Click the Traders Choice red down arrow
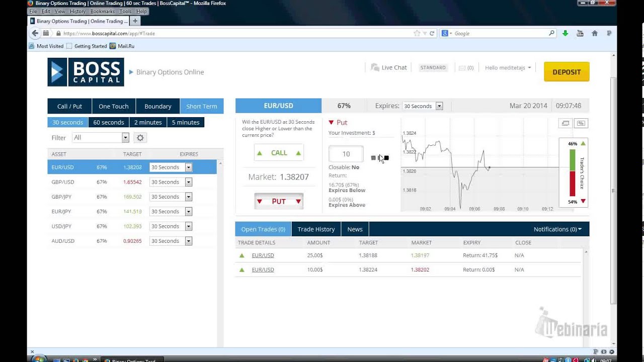This screenshot has height=362, width=644. point(583,201)
